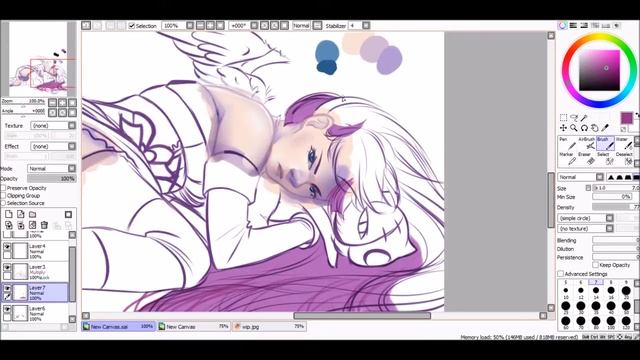Click zoom in plus button in toolbar
This screenshot has height=360, width=640.
tap(210, 25)
